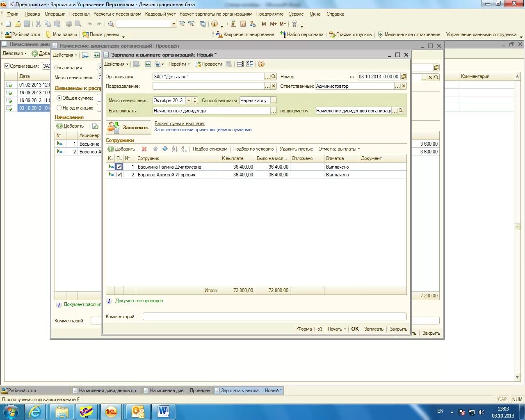Open the Кадровый учет menu

coord(160,14)
